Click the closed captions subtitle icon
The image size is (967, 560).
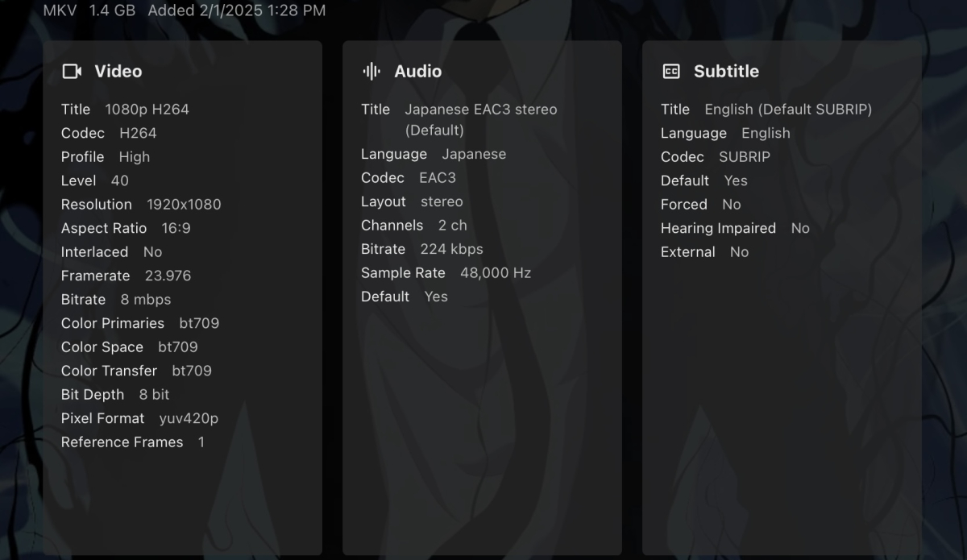tap(671, 72)
